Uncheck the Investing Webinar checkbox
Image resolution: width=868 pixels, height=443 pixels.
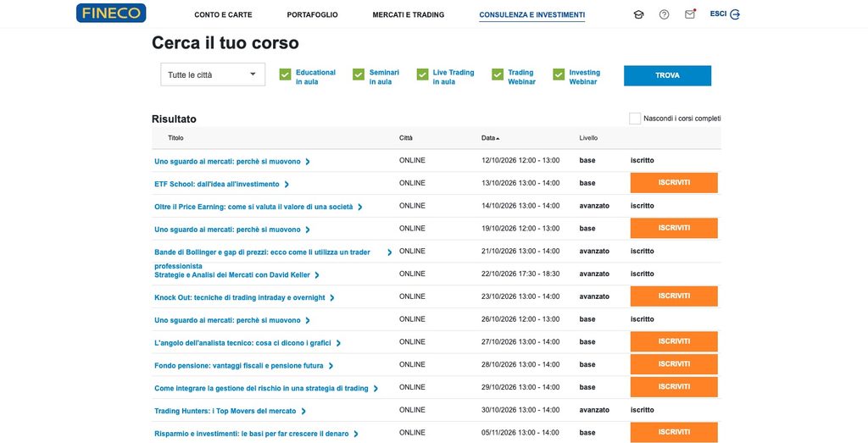(x=559, y=75)
